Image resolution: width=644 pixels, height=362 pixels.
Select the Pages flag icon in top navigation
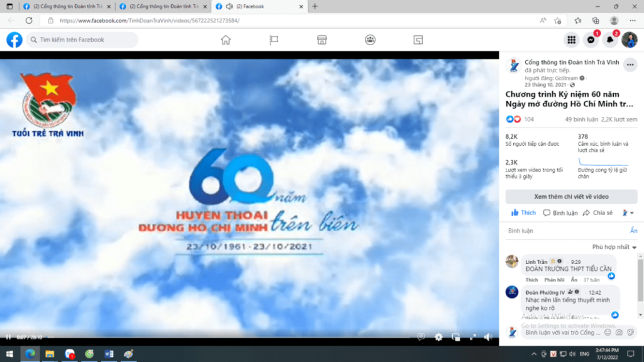coord(273,39)
